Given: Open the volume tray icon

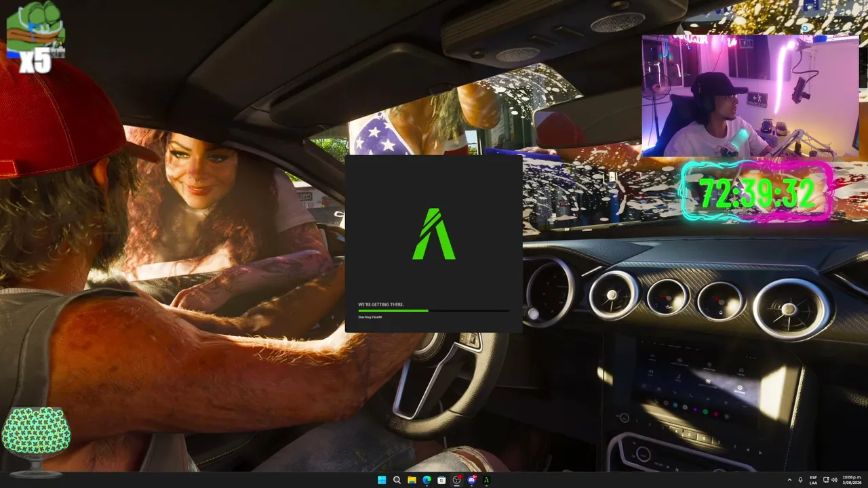Looking at the screenshot, I should [x=834, y=480].
